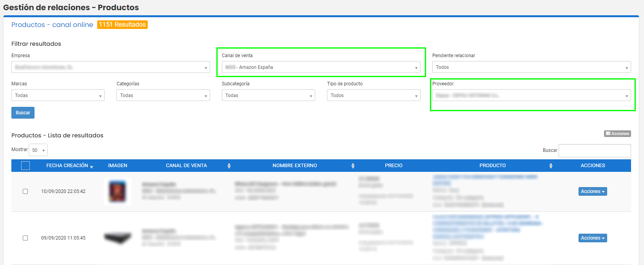Expand the Pendiente relacionar dropdown
This screenshot has width=644, height=265.
[x=532, y=67]
